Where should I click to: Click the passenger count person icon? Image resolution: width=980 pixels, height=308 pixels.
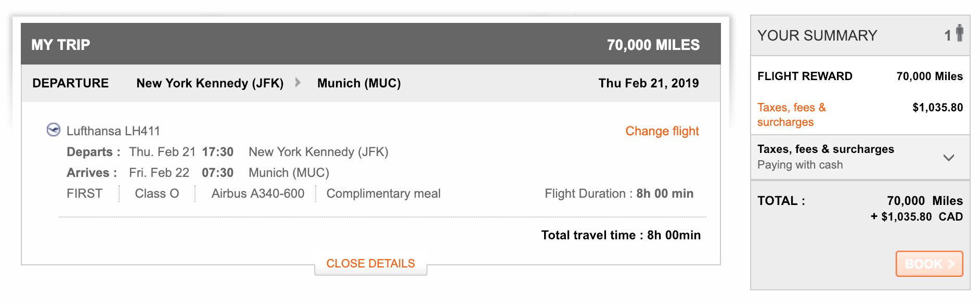959,33
